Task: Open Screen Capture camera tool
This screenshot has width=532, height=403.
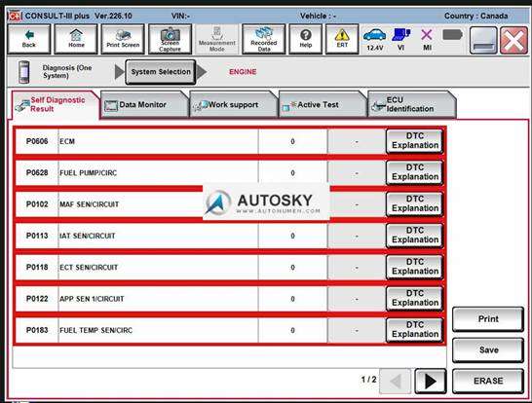Action: pos(170,39)
